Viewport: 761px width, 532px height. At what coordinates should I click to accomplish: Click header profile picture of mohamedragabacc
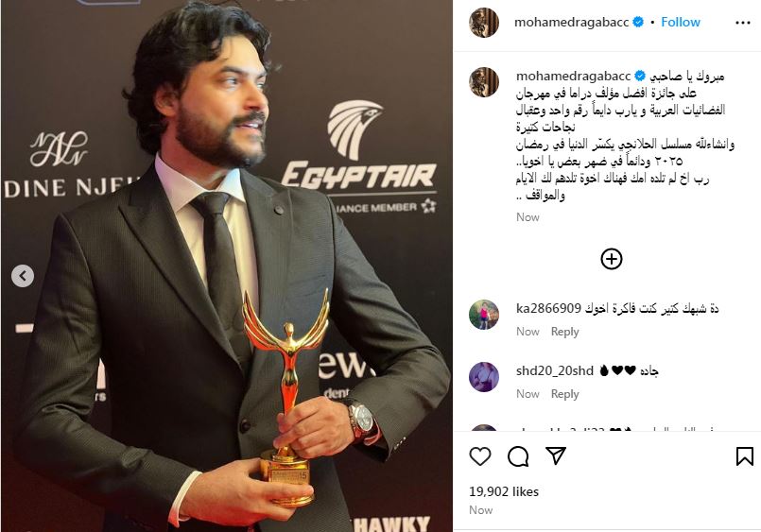tap(484, 23)
